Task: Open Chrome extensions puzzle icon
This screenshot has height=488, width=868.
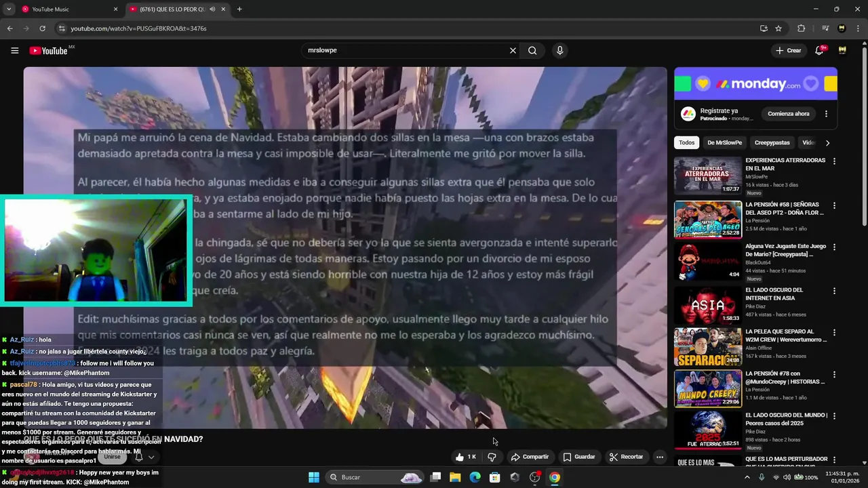Action: [801, 28]
